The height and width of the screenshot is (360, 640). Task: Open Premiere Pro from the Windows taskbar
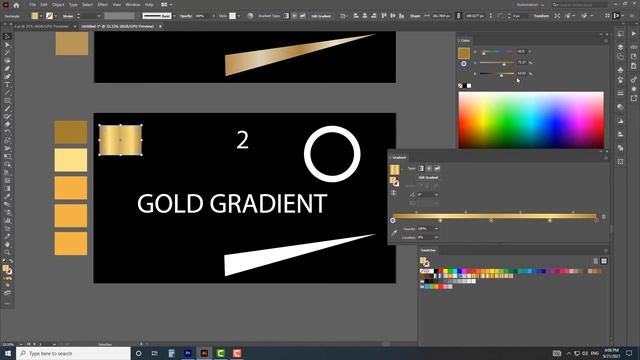pyautogui.click(x=188, y=353)
